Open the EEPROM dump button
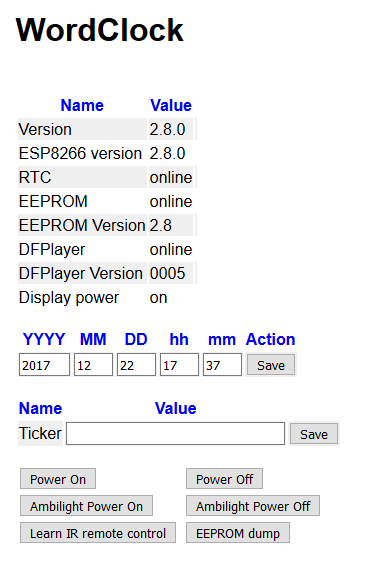Image resolution: width=373 pixels, height=564 pixels. coord(238,533)
